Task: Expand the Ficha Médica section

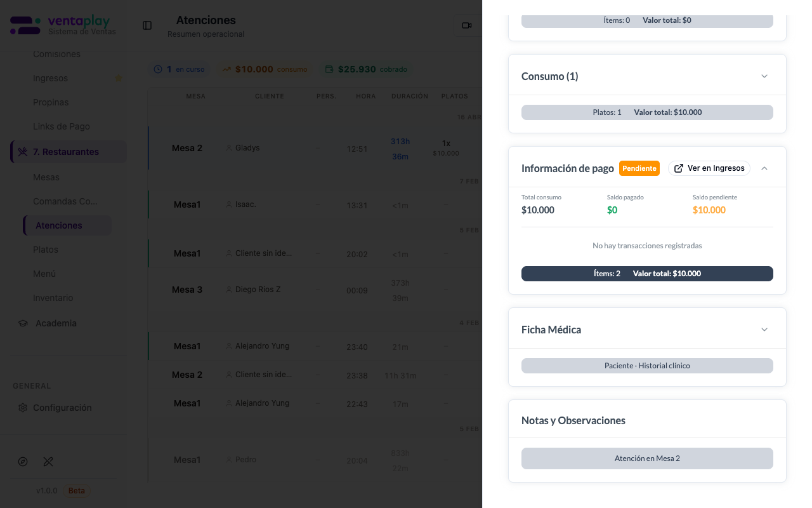Action: point(764,329)
